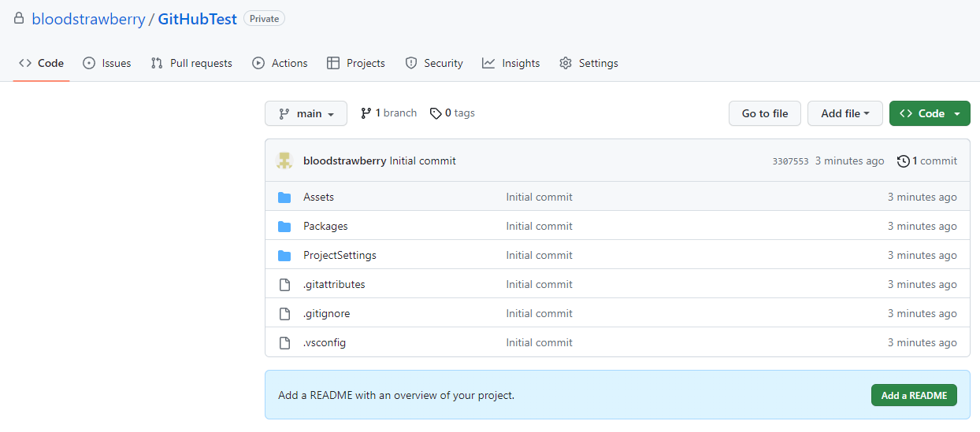Open the repository Settings tab
980x432 pixels.
(588, 63)
